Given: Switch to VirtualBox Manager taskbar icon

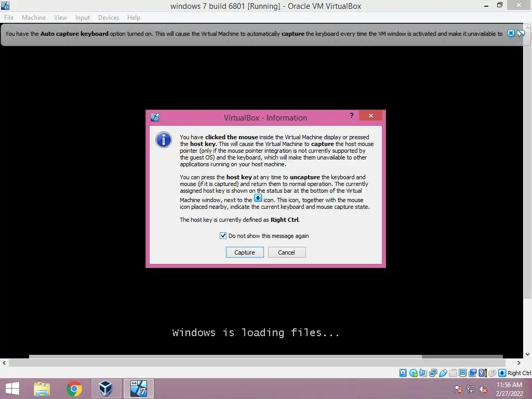Looking at the screenshot, I should [106, 389].
